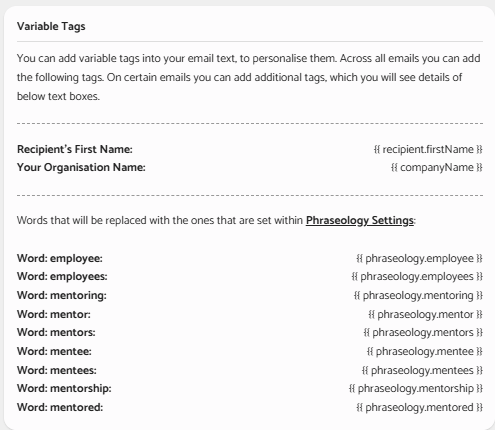Click the companyName variable tag
Viewport: 495px width, 430px height.
(x=437, y=167)
